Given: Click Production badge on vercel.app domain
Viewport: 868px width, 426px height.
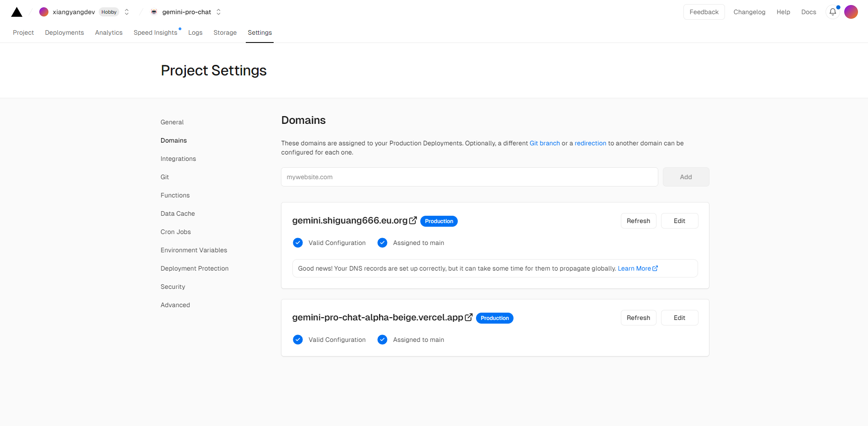Looking at the screenshot, I should 495,318.
